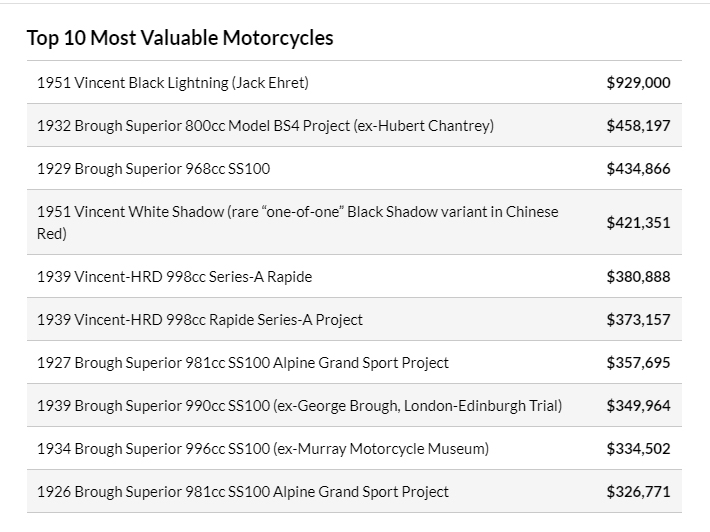The width and height of the screenshot is (710, 532).
Task: Select the 1939 ex-George Brough SS100 row
Action: [354, 405]
